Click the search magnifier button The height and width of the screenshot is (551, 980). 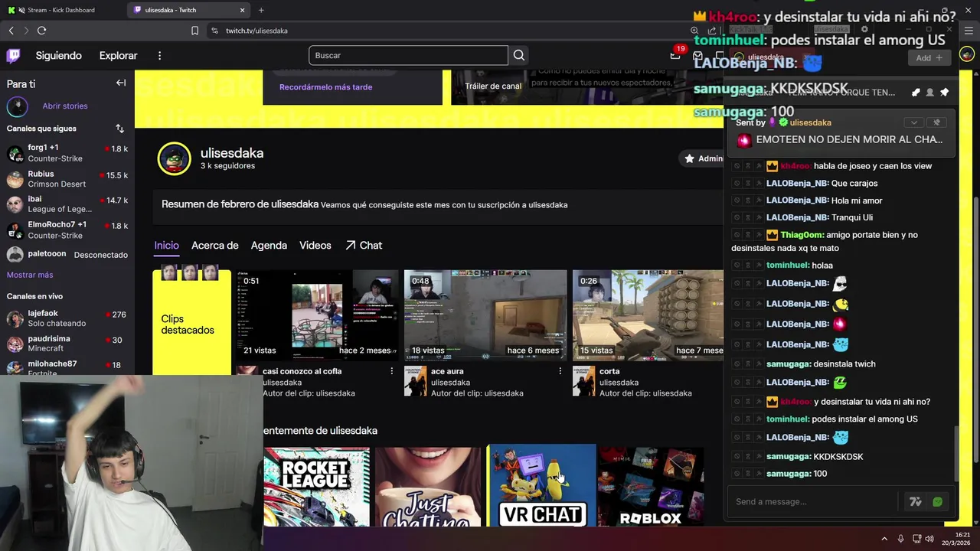pyautogui.click(x=519, y=55)
